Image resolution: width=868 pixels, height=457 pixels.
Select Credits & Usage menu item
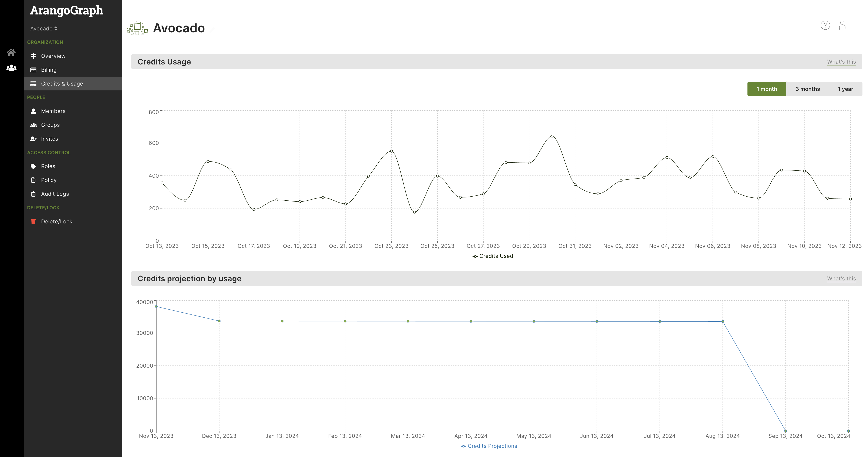(x=73, y=83)
